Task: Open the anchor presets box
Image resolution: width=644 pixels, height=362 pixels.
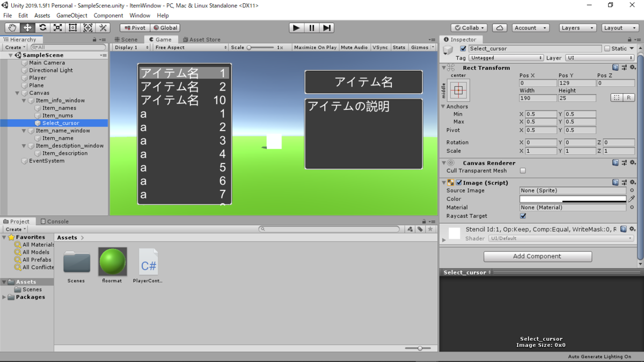Action: [458, 90]
